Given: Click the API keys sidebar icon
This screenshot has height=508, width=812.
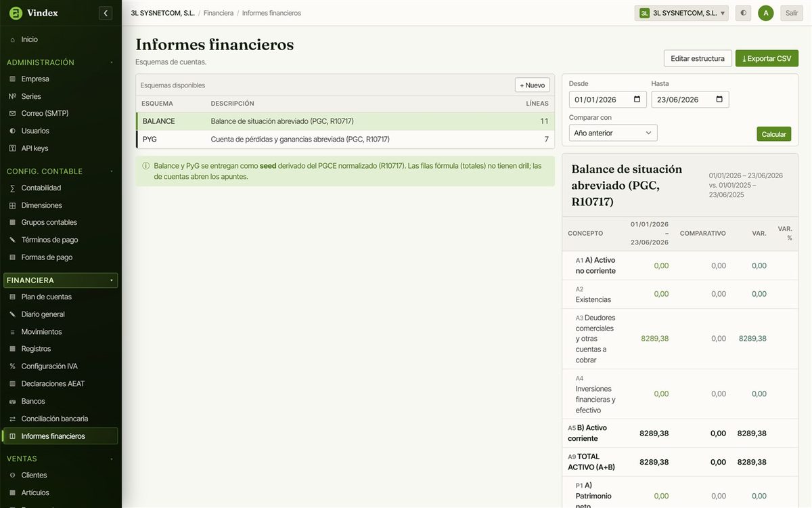Looking at the screenshot, I should click(x=12, y=148).
